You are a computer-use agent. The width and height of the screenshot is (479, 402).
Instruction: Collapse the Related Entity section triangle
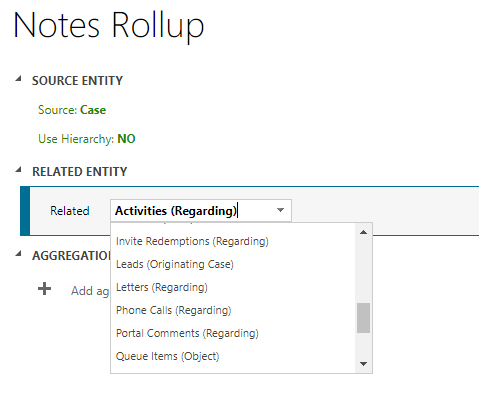[19, 170]
